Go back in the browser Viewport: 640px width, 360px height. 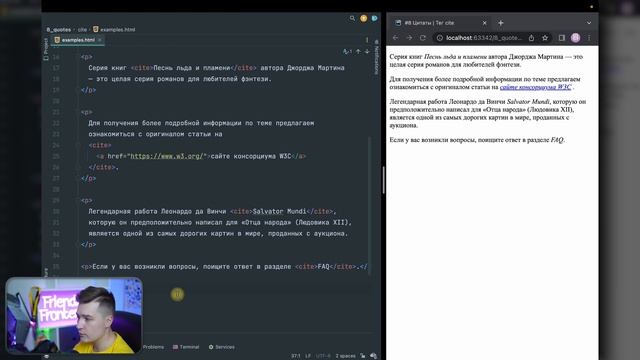(395, 38)
